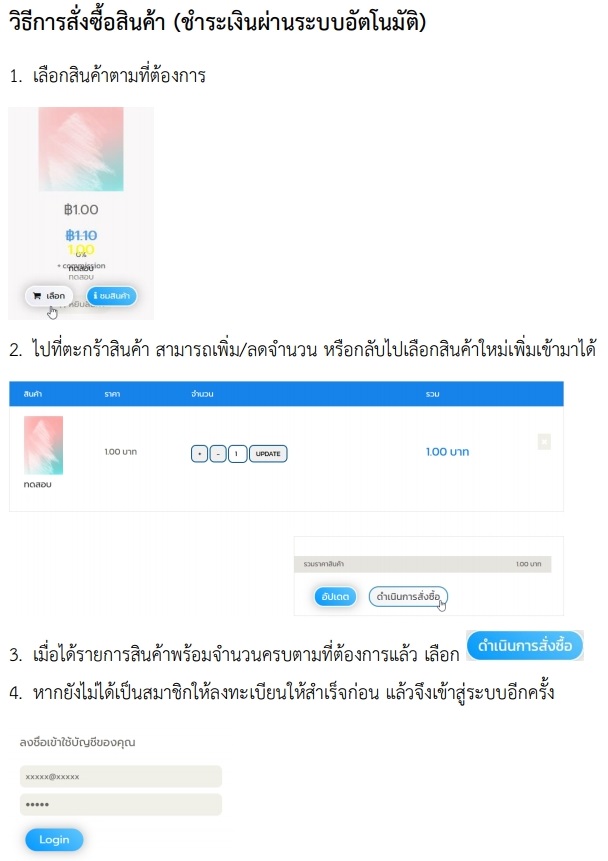Screen dimensions: 608x861
Task: Remove the cart item with the x icon
Action: click(544, 441)
